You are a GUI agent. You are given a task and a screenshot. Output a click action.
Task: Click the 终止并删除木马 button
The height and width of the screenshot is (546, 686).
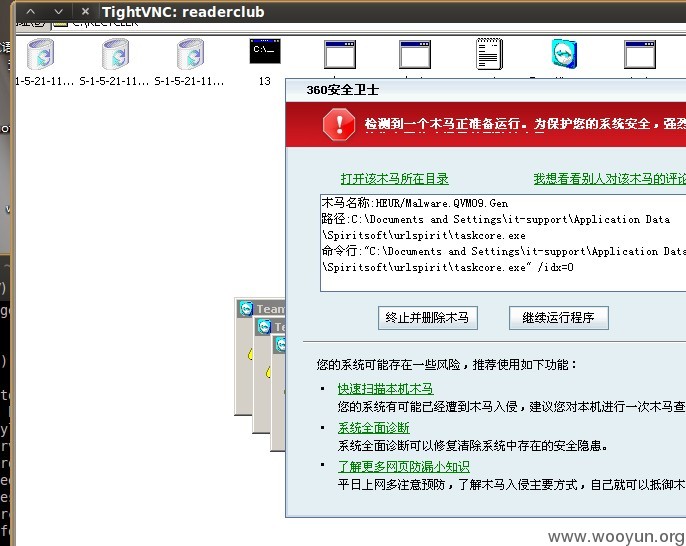pyautogui.click(x=427, y=318)
